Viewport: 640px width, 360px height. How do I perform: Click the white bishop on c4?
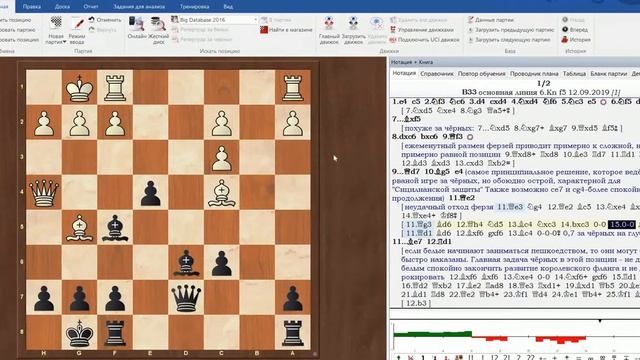coord(222,193)
